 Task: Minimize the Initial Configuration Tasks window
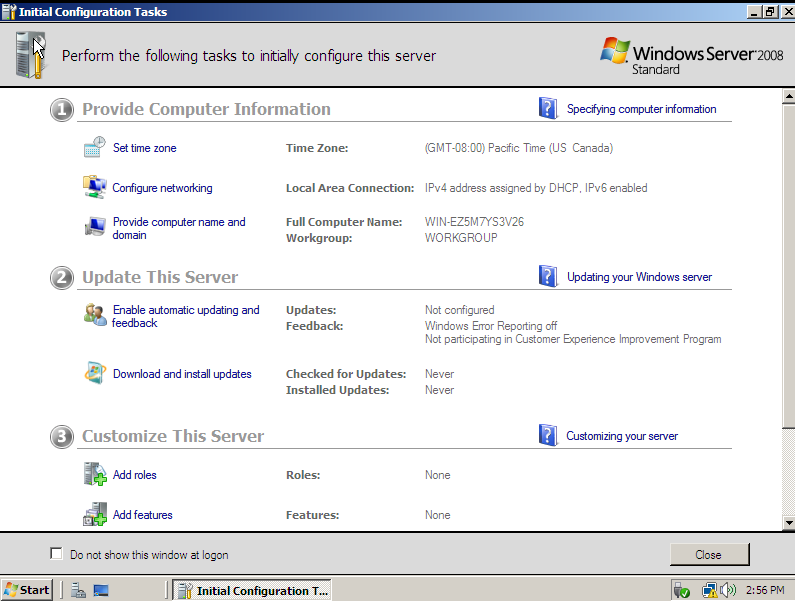(754, 12)
